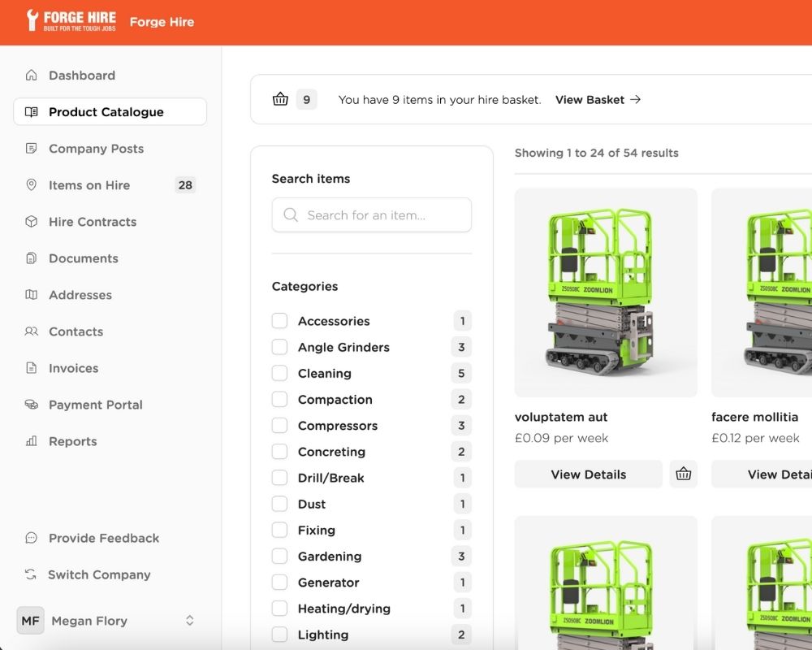Click the Provide Feedback speech bubble icon
The image size is (812, 650).
click(x=31, y=538)
